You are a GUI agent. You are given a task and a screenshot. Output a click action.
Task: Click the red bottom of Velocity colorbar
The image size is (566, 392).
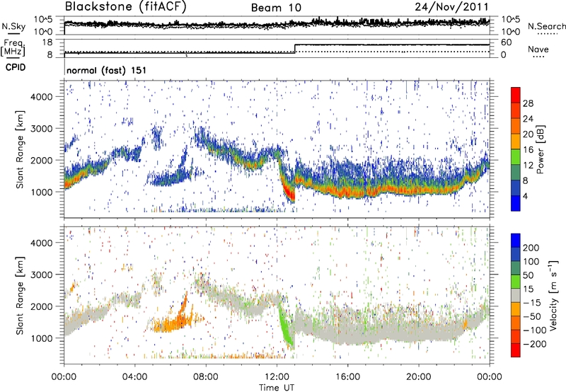click(x=516, y=350)
